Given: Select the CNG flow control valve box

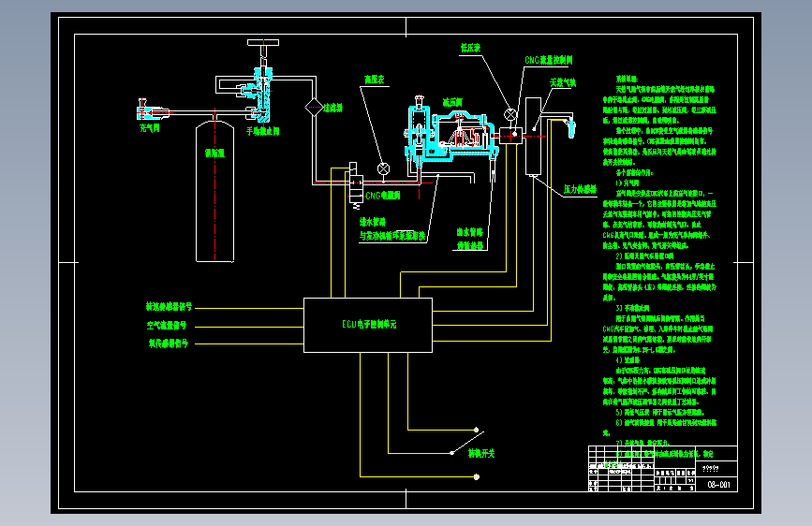Looking at the screenshot, I should point(511,136).
